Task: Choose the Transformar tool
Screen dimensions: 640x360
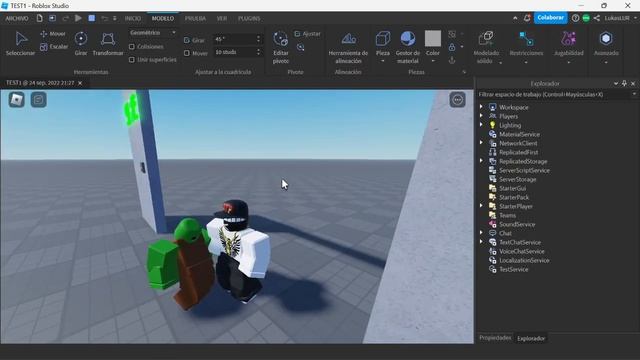Action: (x=108, y=43)
